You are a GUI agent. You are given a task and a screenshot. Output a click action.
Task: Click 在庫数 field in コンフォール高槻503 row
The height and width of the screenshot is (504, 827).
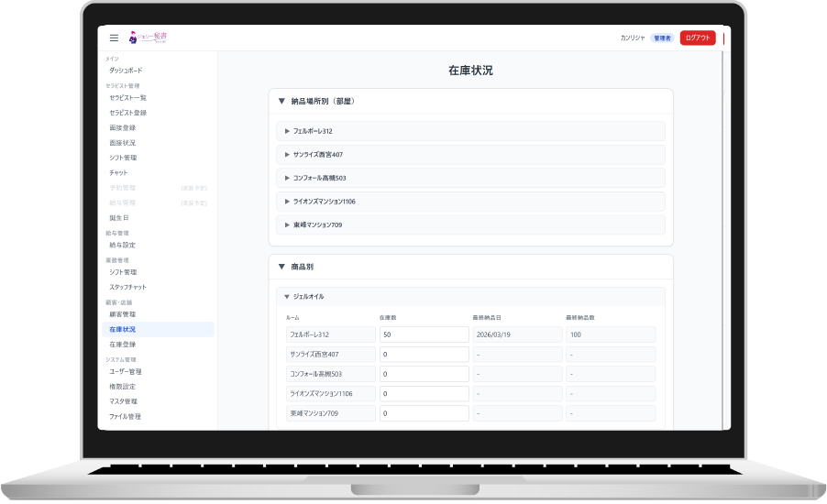point(425,374)
